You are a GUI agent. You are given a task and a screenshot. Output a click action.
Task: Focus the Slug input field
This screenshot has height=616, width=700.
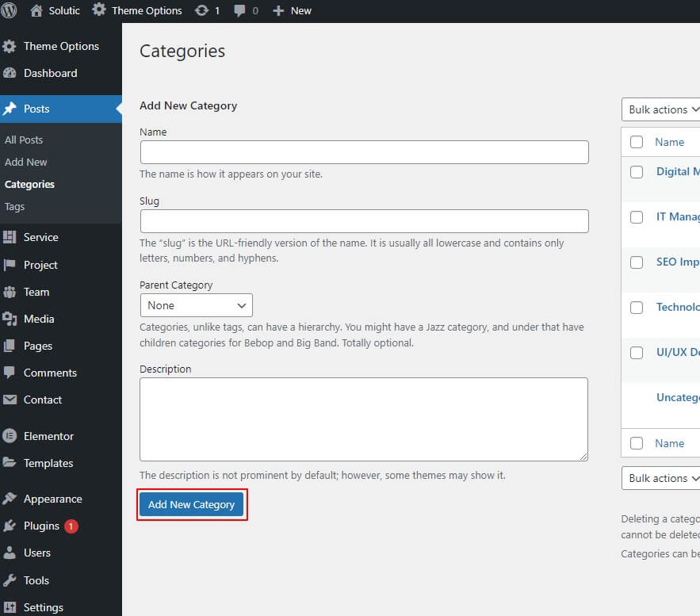364,221
